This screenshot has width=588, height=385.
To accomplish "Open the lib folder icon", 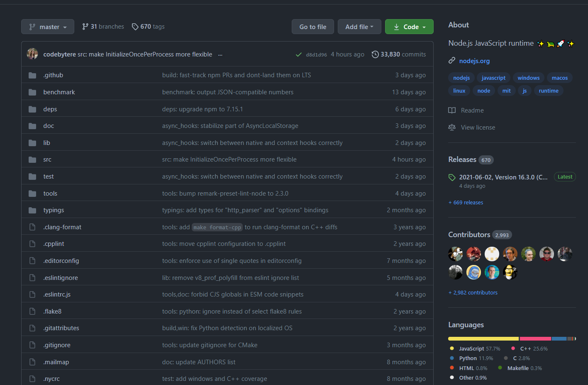I will (32, 143).
